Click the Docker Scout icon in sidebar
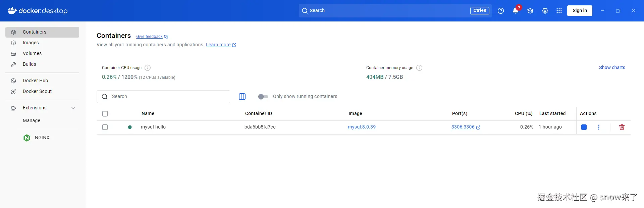The width and height of the screenshot is (644, 208). [13, 92]
